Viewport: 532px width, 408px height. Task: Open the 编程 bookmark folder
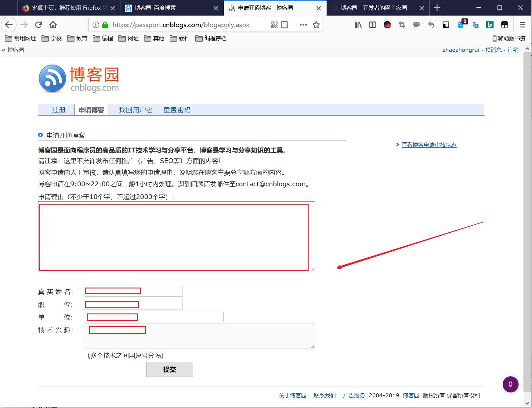point(103,38)
